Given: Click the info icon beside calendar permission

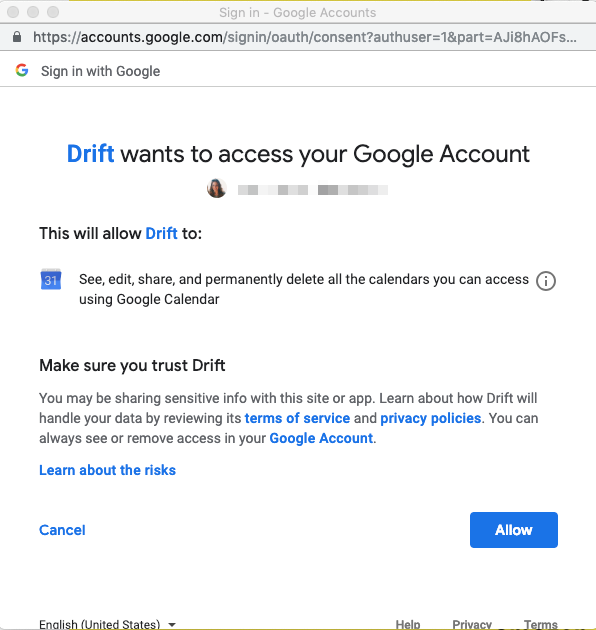Looking at the screenshot, I should point(546,281).
